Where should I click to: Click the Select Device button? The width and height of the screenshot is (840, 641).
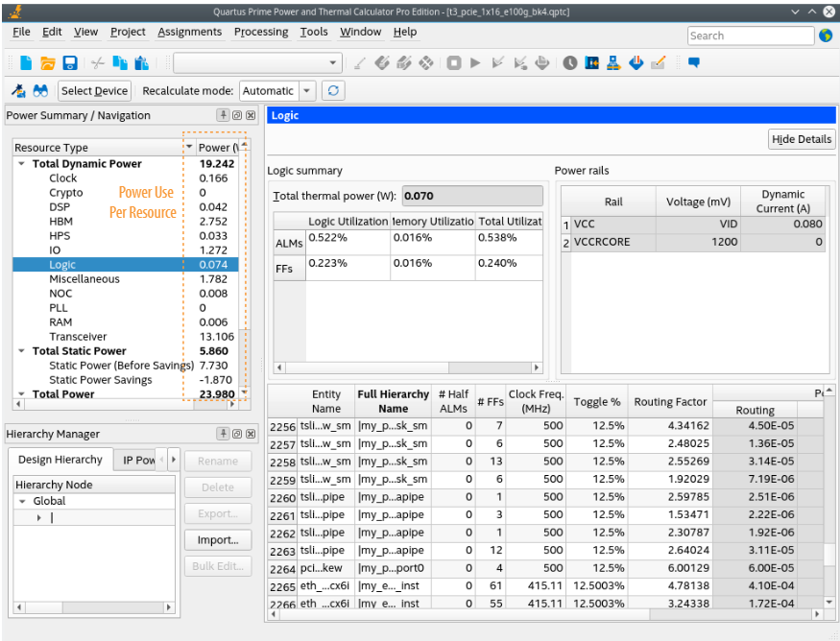coord(94,91)
